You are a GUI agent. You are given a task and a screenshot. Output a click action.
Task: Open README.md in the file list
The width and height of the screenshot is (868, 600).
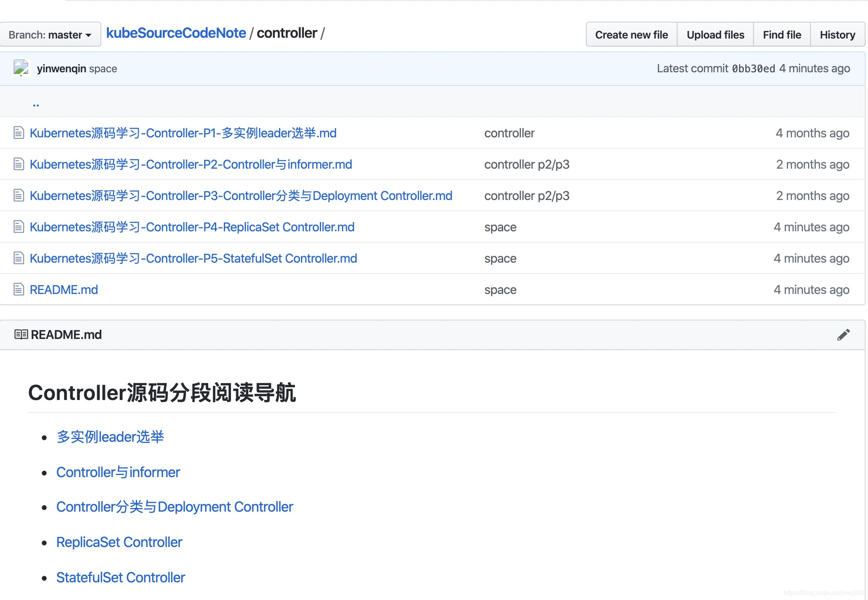64,290
